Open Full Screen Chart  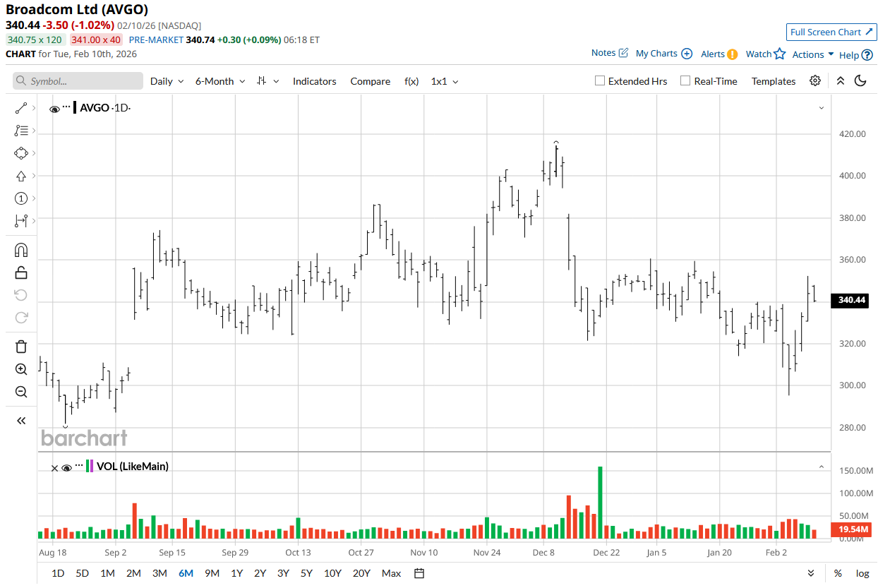pyautogui.click(x=831, y=32)
